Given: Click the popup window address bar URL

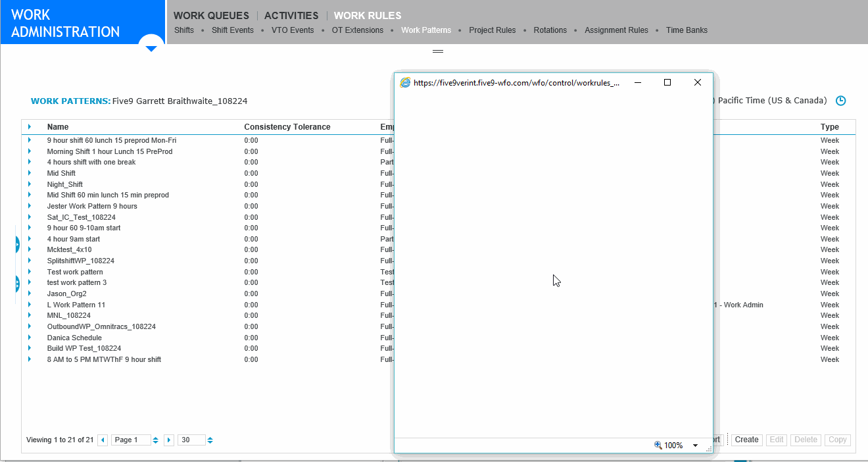Looking at the screenshot, I should coord(516,83).
